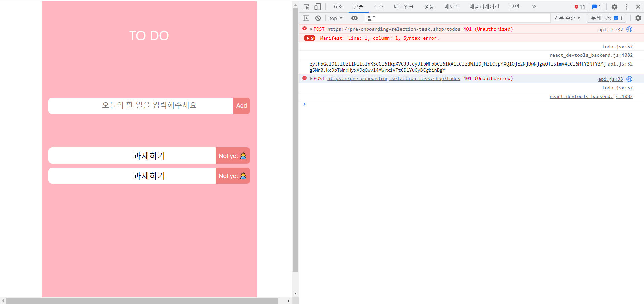Open the first todo.jsx:57 source link

point(617,47)
